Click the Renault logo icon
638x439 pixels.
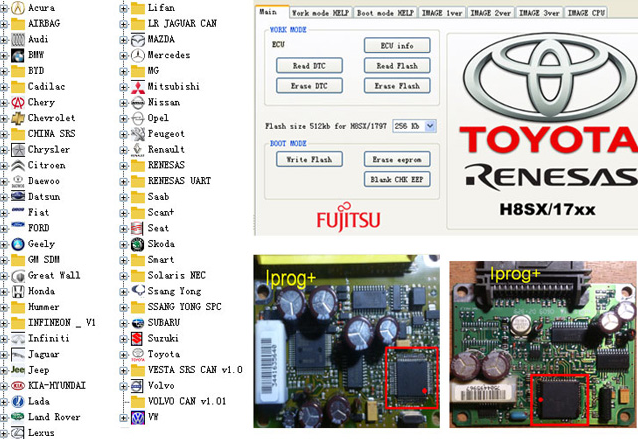[x=138, y=150]
